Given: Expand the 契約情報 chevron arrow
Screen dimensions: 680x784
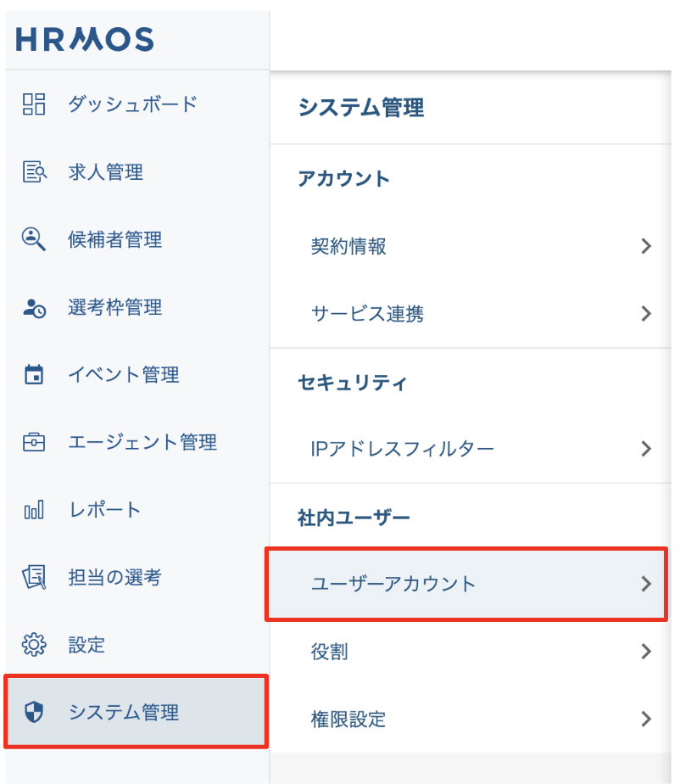Looking at the screenshot, I should point(646,247).
